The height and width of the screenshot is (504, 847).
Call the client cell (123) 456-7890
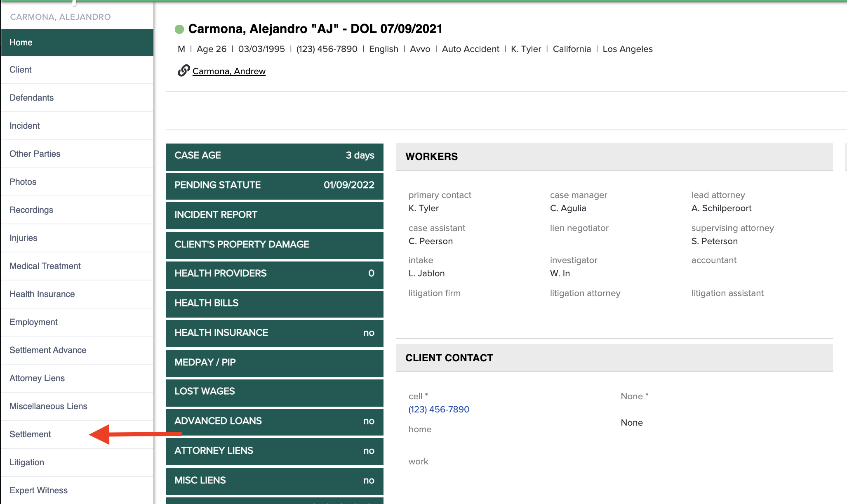pyautogui.click(x=438, y=409)
